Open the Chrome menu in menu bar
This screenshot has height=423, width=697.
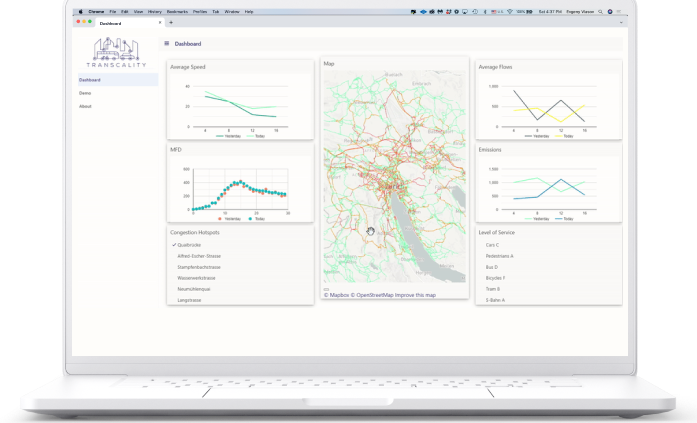click(x=96, y=12)
